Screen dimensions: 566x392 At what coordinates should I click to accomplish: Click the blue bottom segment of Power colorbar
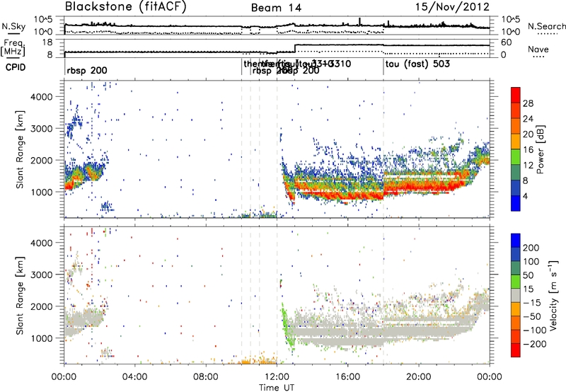coord(516,203)
